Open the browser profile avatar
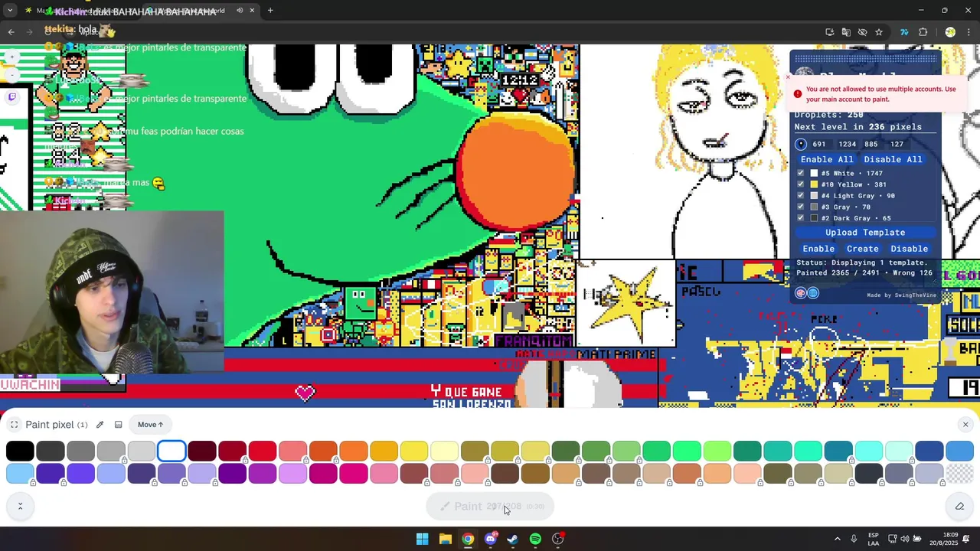 950,32
